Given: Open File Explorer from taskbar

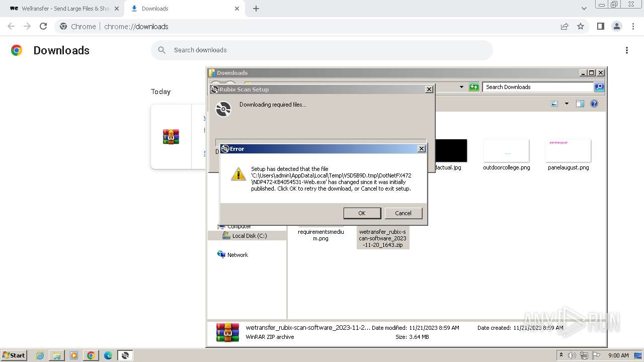Looking at the screenshot, I should point(57,355).
